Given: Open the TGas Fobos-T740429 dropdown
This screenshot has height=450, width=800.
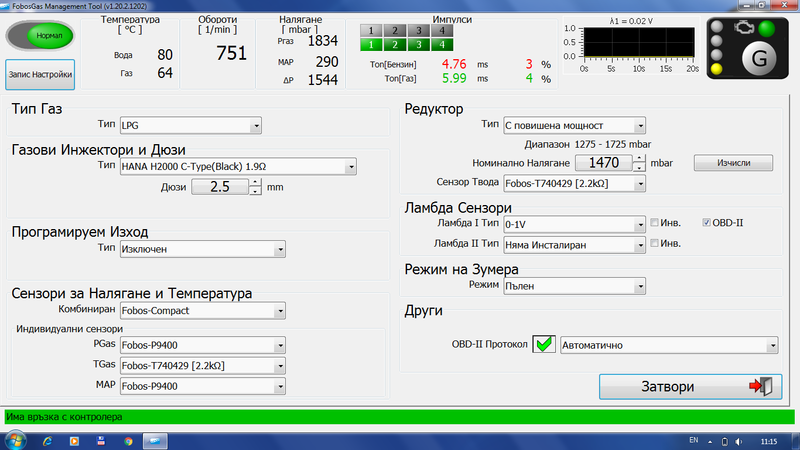Looking at the screenshot, I should pyautogui.click(x=203, y=366).
